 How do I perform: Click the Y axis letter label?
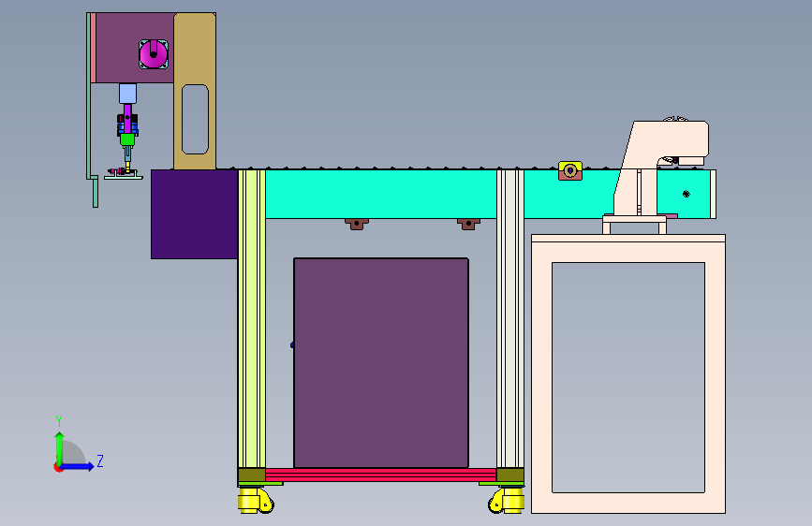[59, 420]
